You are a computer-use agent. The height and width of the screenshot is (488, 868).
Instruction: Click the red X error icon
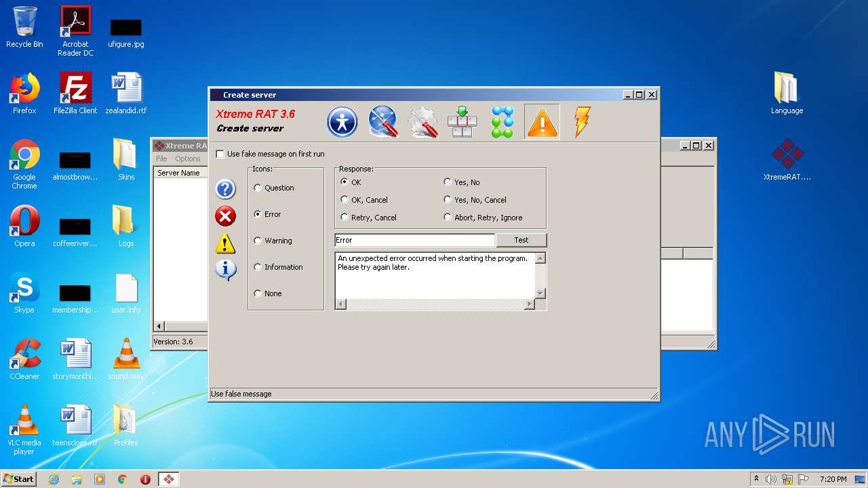[x=225, y=216]
